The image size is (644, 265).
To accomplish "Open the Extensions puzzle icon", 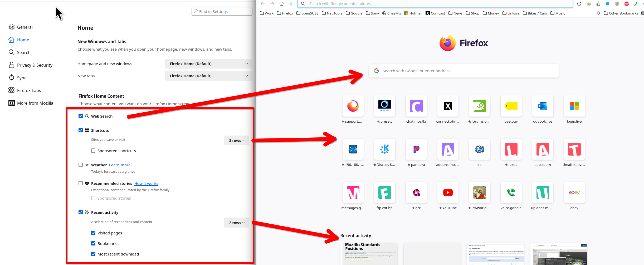I will coord(598,4).
